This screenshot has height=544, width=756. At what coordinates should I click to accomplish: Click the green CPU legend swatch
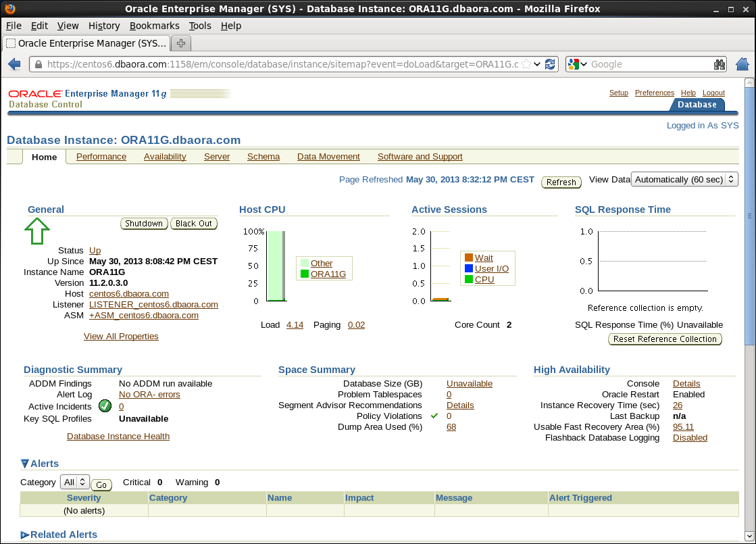click(469, 278)
